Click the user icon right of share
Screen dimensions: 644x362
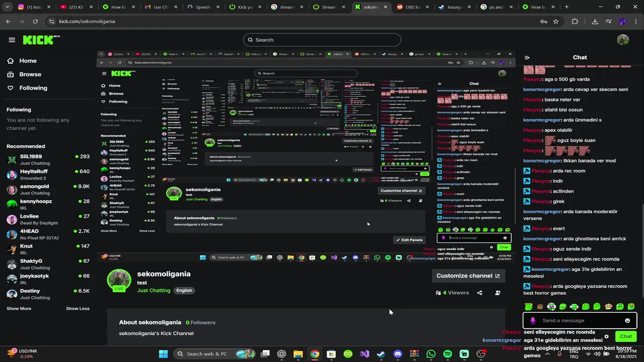click(x=498, y=293)
